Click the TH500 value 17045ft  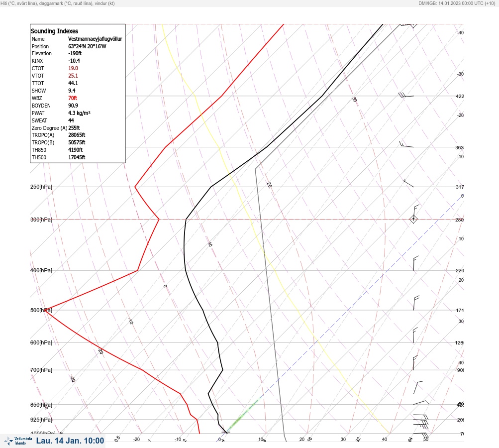77,157
